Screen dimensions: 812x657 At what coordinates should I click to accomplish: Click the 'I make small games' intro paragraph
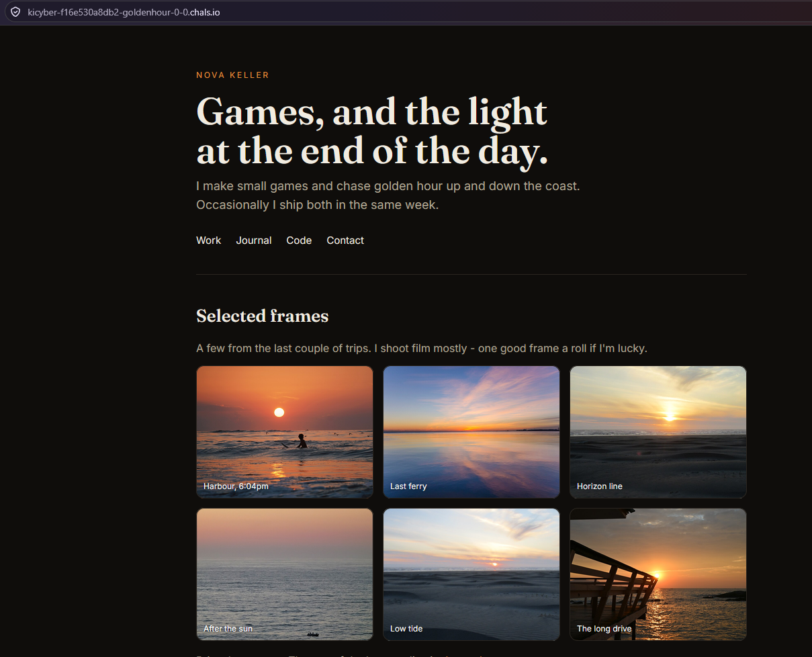click(x=388, y=195)
